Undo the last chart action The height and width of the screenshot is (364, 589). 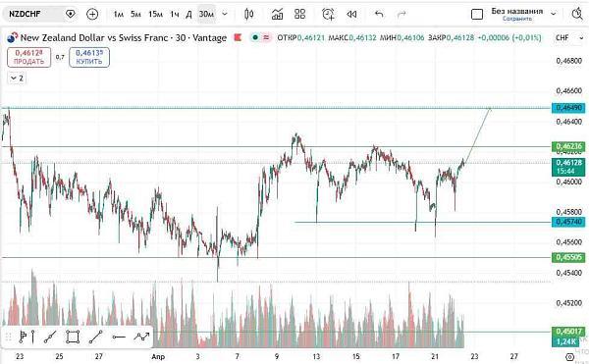[x=379, y=15]
